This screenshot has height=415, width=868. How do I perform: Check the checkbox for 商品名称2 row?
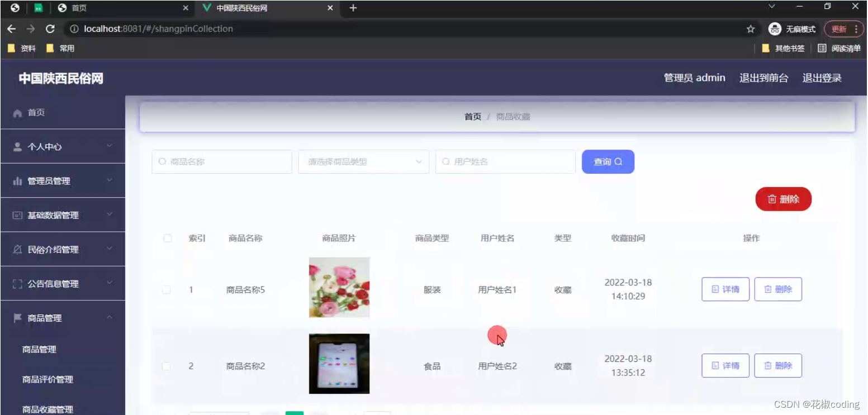(x=167, y=366)
